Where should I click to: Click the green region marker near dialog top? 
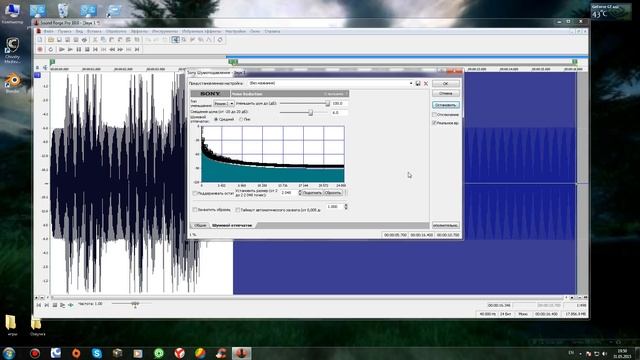click(233, 62)
